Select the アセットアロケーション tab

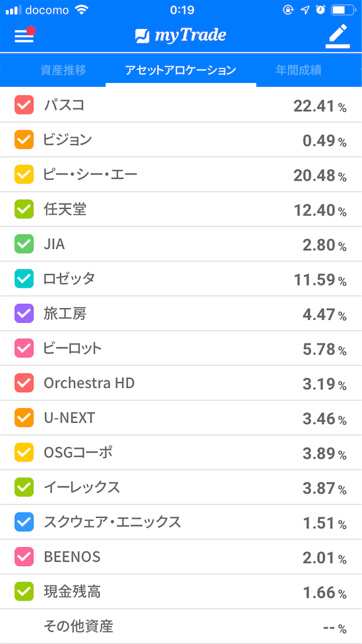coord(181,70)
